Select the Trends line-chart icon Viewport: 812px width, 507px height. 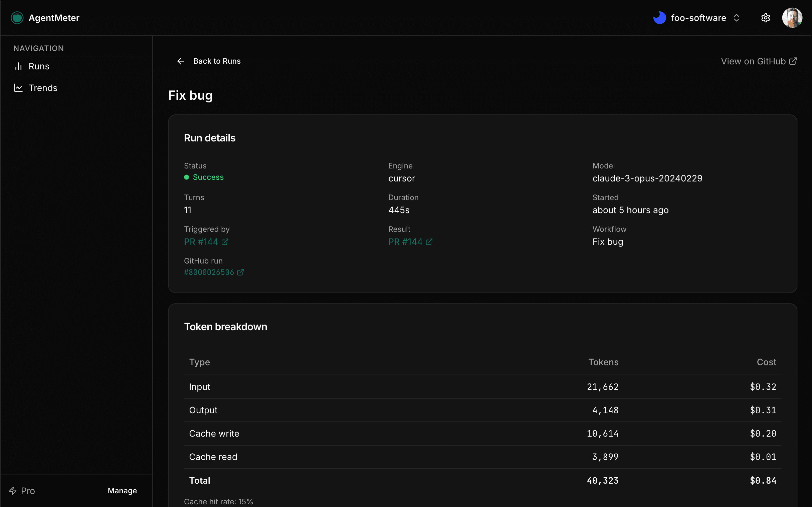coord(18,87)
